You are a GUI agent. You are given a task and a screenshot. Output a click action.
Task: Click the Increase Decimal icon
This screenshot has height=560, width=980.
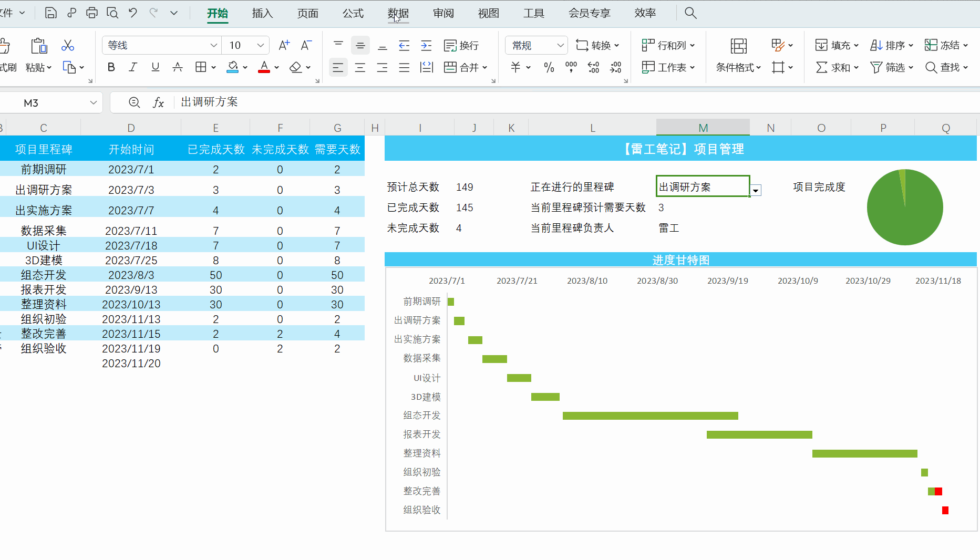pyautogui.click(x=593, y=67)
